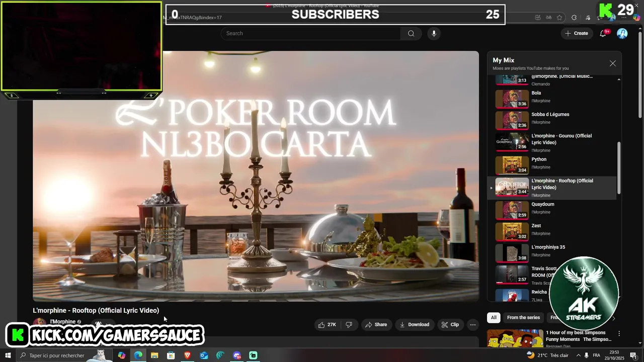This screenshot has width=644, height=362.
Task: Open Zest thumbnail showing 3:02
Action: pos(512,231)
